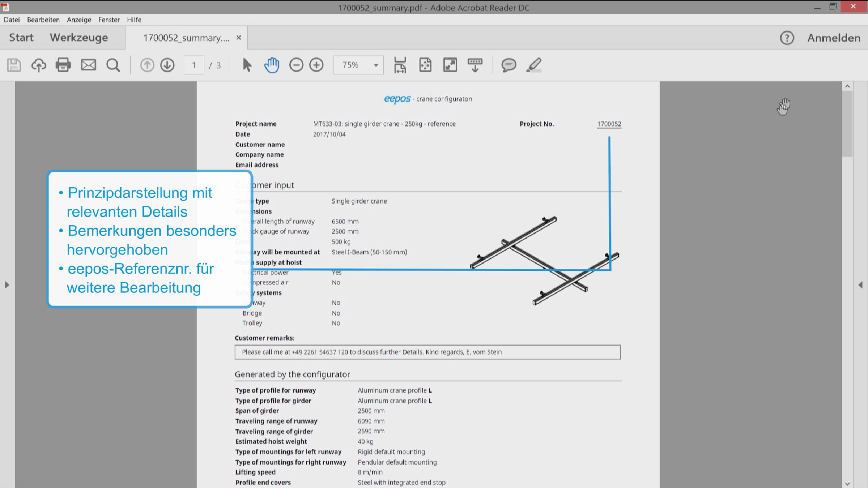The width and height of the screenshot is (868, 488).
Task: Activate the selection arrow tool
Action: [x=247, y=65]
